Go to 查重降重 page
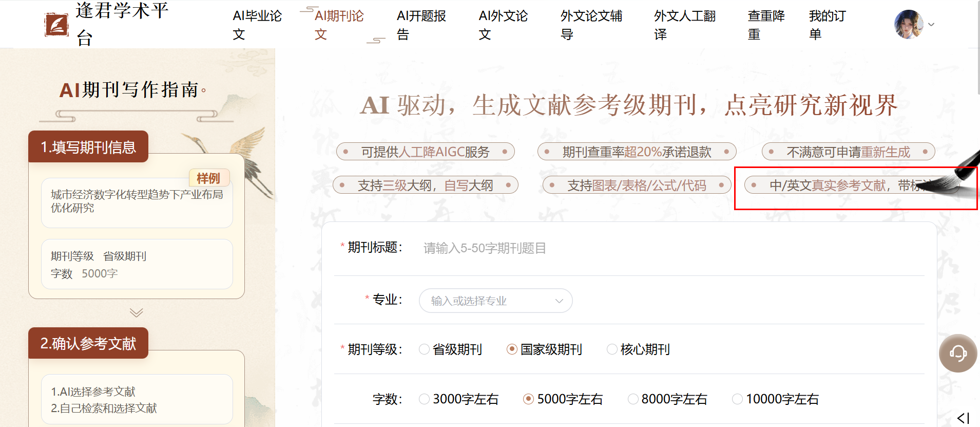Image resolution: width=980 pixels, height=427 pixels. click(766, 25)
